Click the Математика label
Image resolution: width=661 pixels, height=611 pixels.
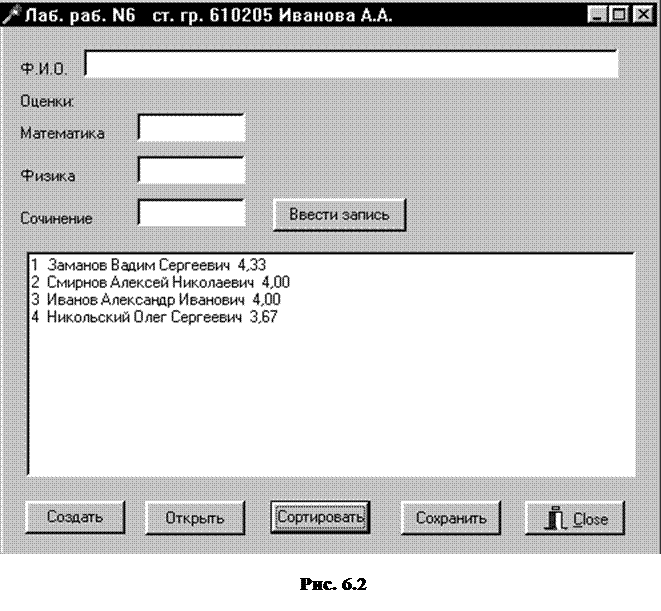click(x=62, y=133)
